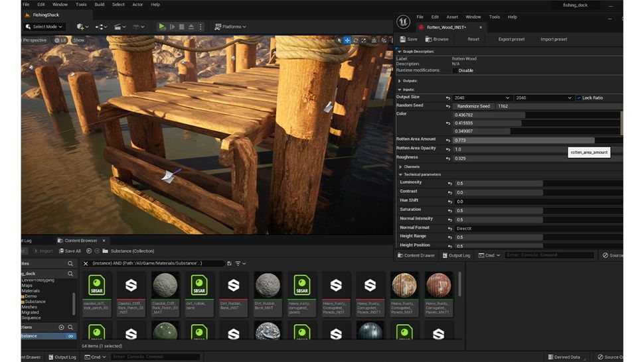The image size is (644, 362).
Task: Click the Browse icon for Rotten_Wood_INST
Action: pyautogui.click(x=428, y=39)
